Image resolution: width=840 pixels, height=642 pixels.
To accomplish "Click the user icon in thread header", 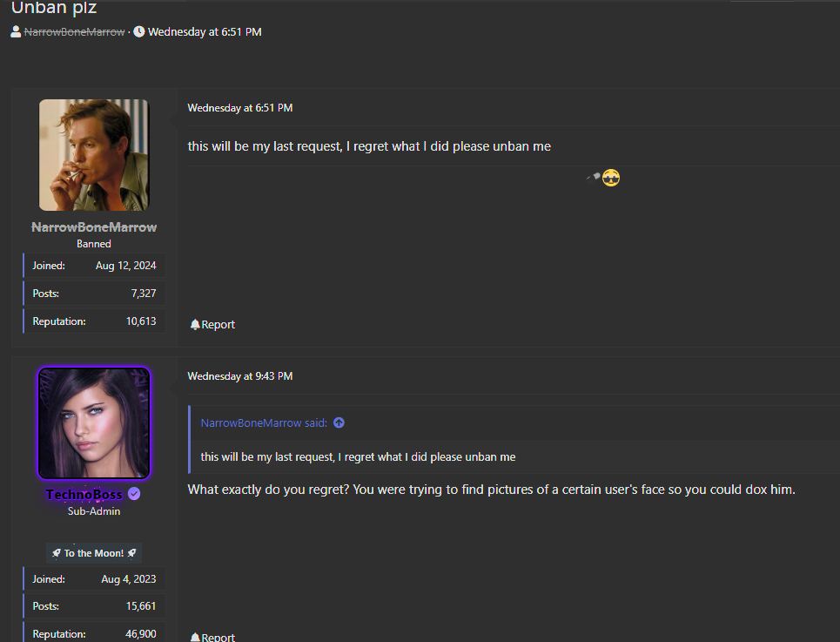I will [16, 32].
